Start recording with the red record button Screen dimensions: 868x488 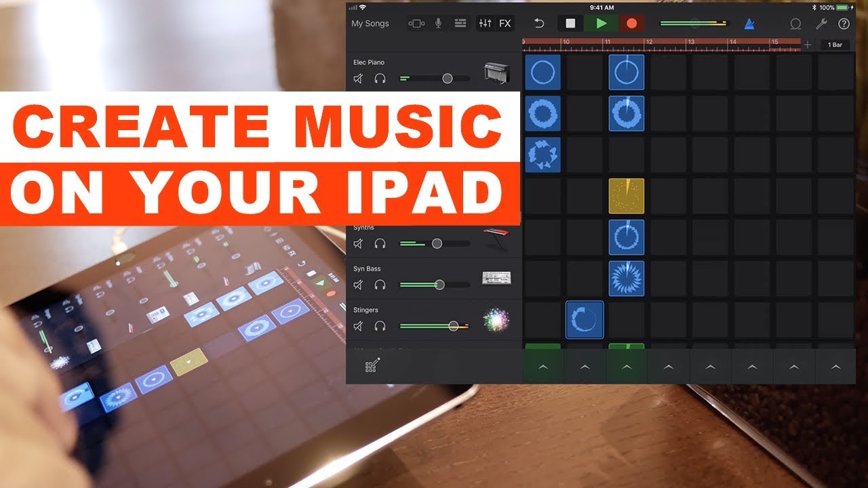(x=632, y=23)
